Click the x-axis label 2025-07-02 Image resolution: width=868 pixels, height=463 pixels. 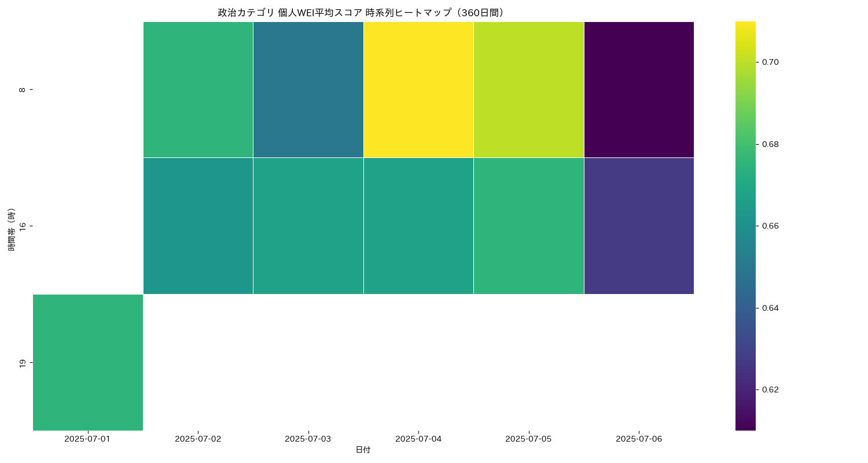(198, 439)
